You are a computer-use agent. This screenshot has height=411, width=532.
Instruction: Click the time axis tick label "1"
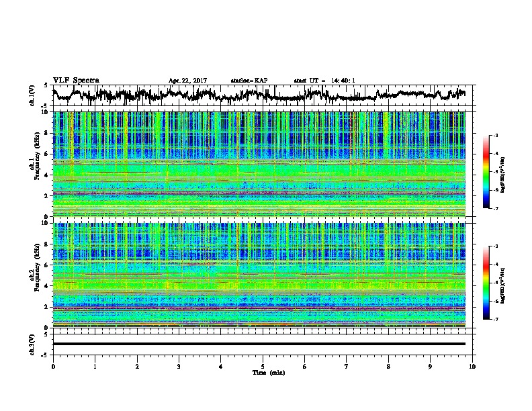pyautogui.click(x=95, y=367)
